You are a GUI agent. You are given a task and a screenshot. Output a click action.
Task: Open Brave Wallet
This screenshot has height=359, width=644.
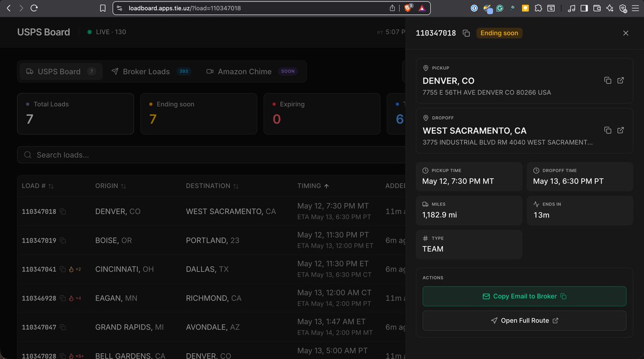coord(597,8)
